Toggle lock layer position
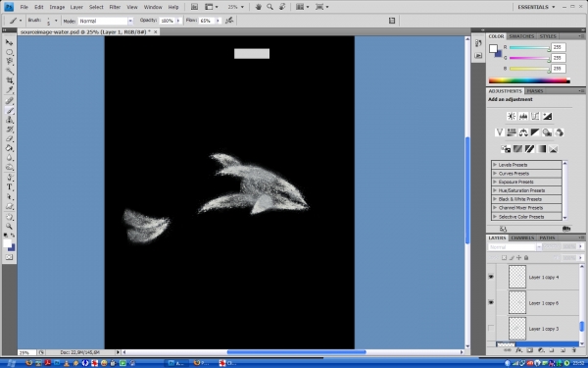 (519, 257)
